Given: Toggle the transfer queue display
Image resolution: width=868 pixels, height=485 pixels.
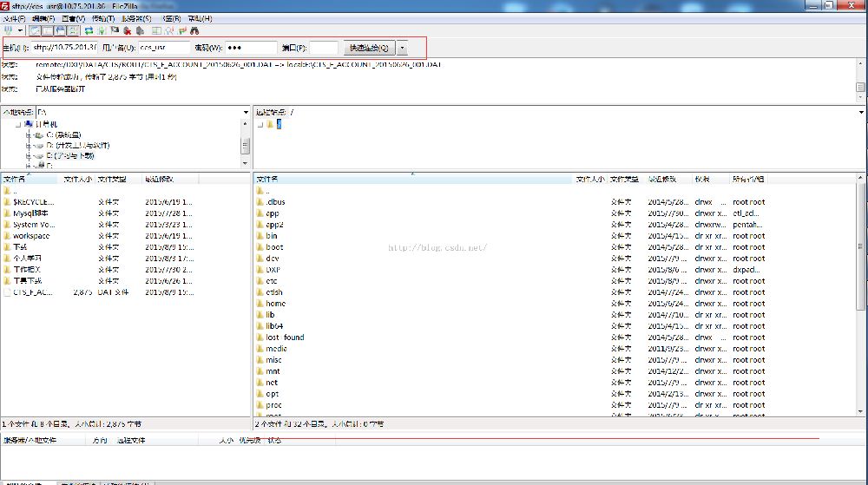Looking at the screenshot, I should coord(73,30).
